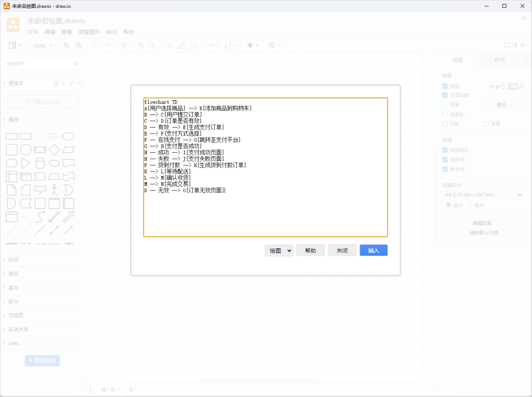The image size is (532, 397).
Task: Click the Undo arrow icon
Action: point(95,45)
